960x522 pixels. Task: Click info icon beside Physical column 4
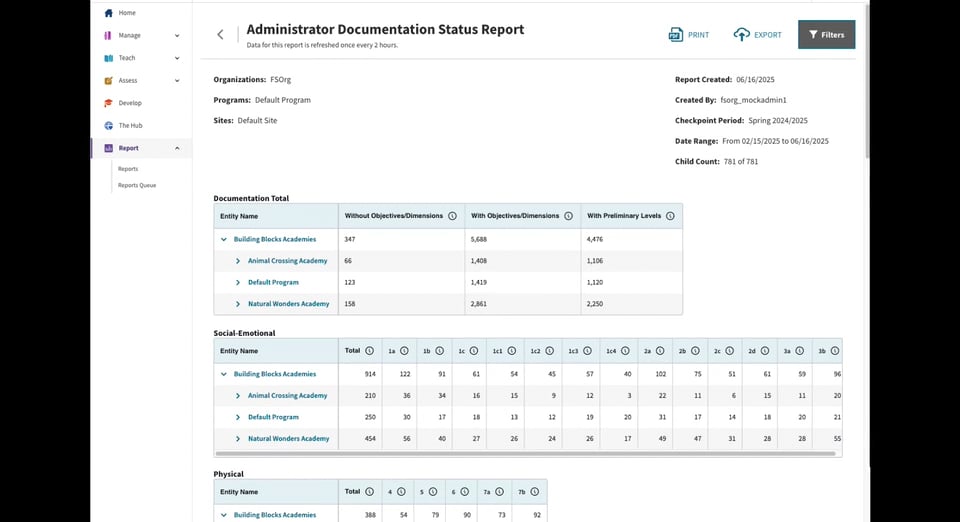[x=401, y=492]
